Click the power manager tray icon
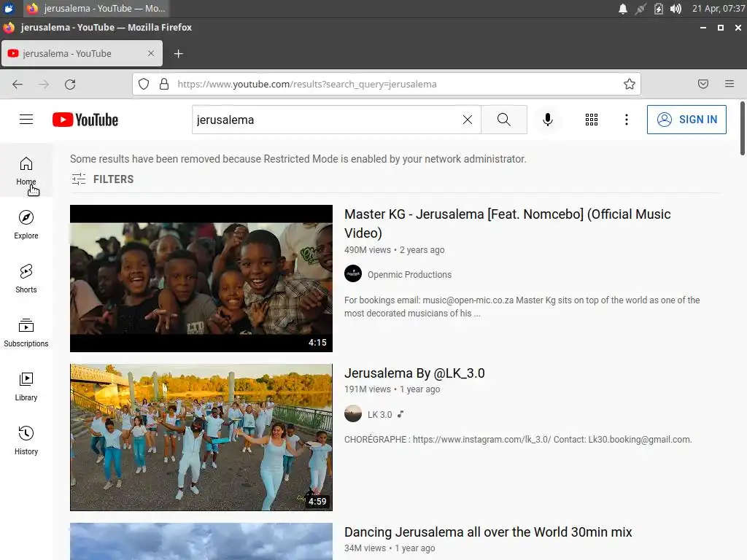The image size is (747, 560). (659, 9)
